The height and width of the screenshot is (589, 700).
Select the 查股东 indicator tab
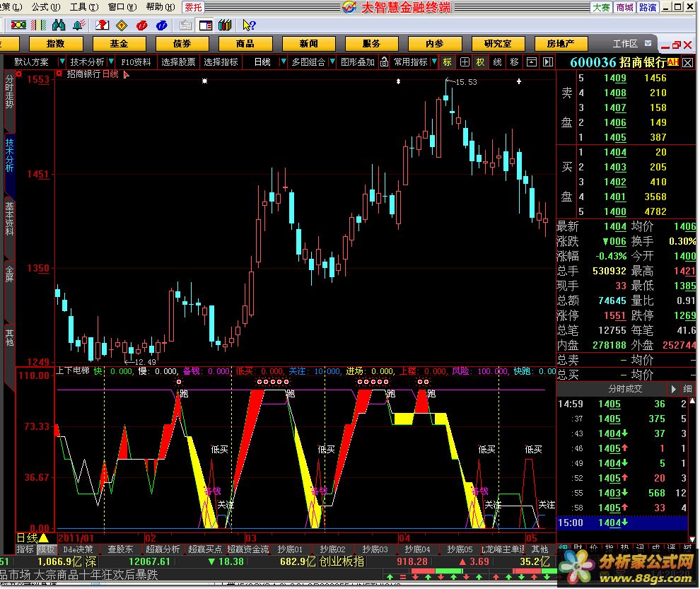coord(120,549)
